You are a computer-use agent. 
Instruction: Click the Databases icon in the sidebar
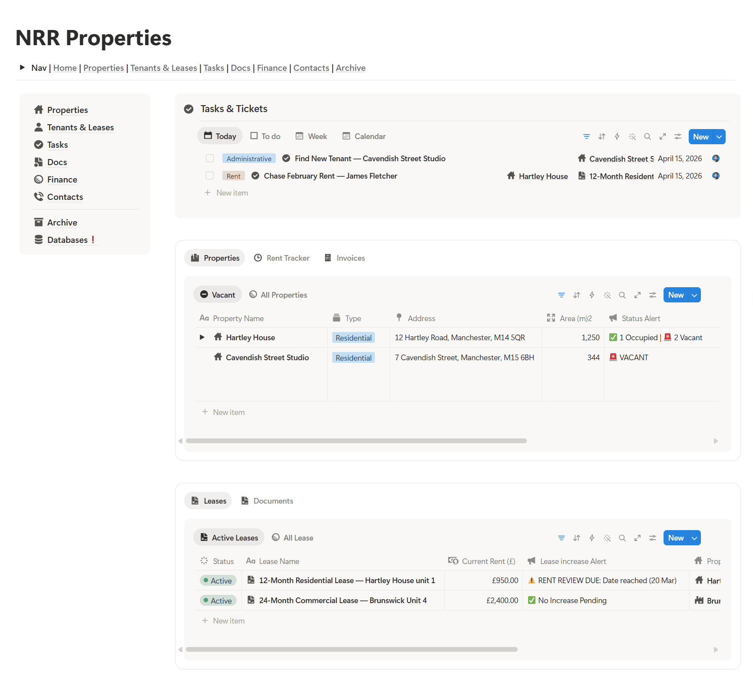click(39, 239)
